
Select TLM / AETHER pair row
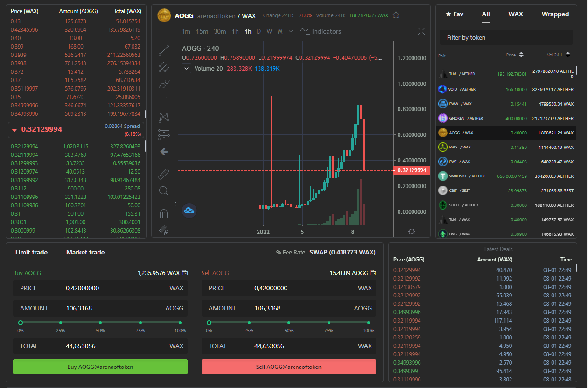tap(506, 74)
